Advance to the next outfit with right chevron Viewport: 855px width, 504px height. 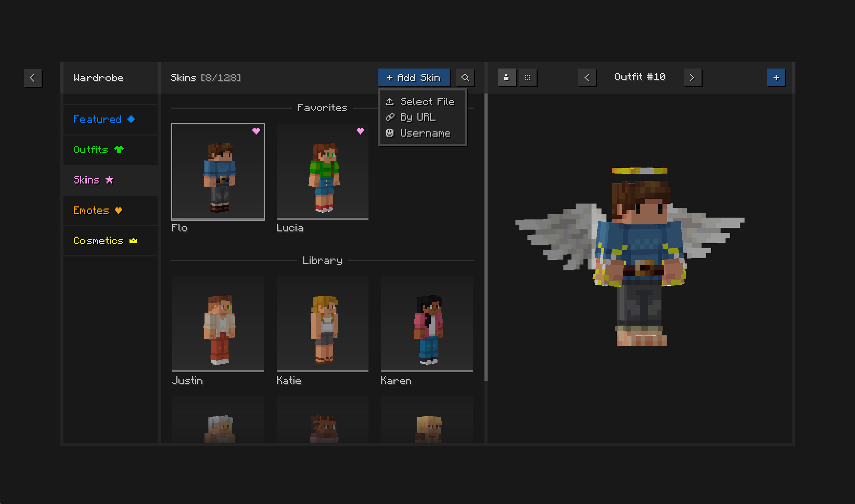point(693,77)
